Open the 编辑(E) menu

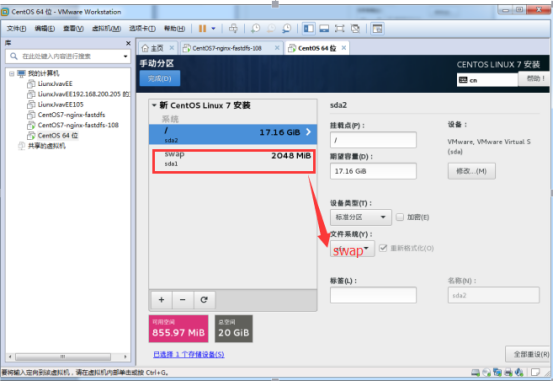point(45,29)
